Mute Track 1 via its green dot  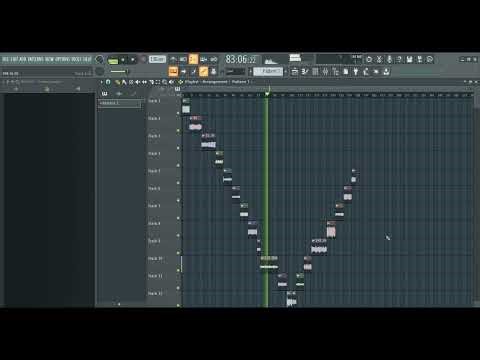tap(178, 113)
